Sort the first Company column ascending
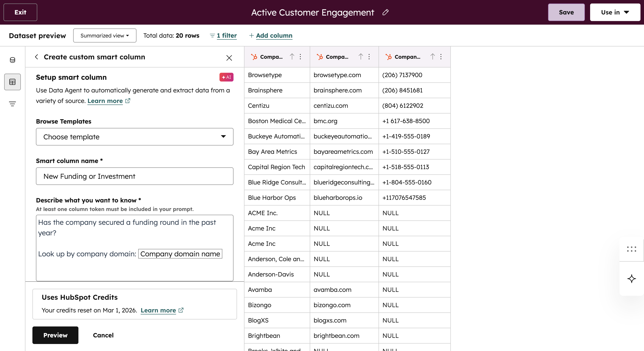644x351 pixels. [292, 57]
